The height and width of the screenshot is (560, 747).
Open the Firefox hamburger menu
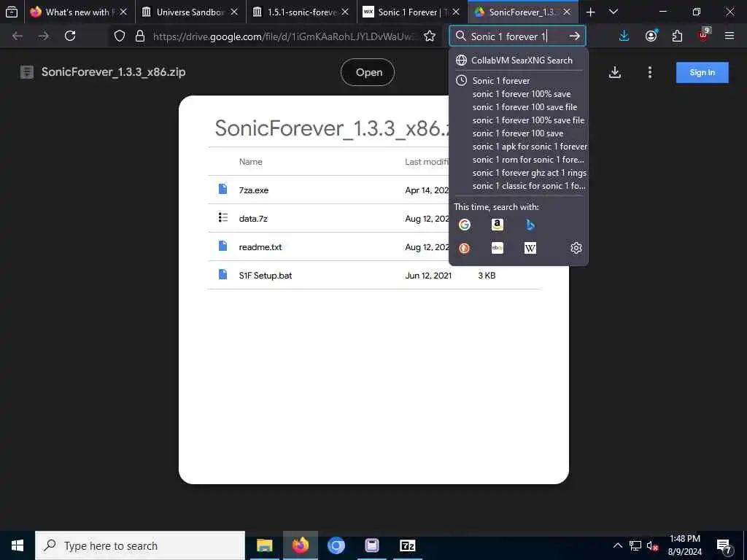(729, 36)
